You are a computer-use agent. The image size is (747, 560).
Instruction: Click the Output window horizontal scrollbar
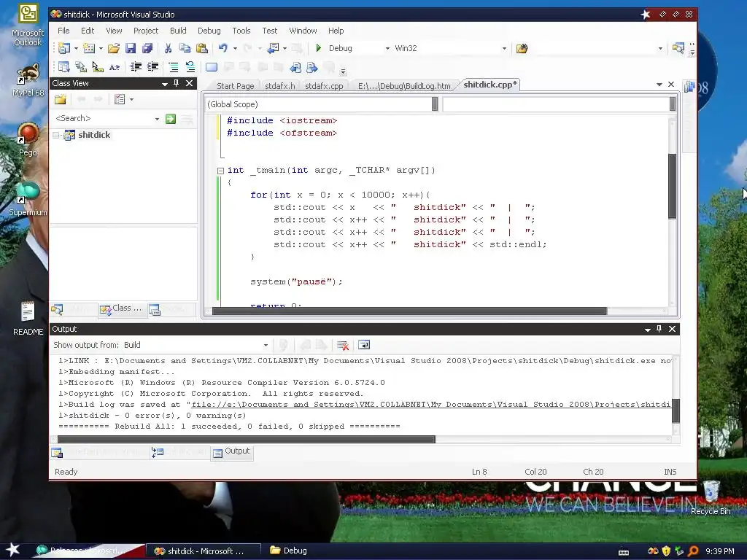(x=247, y=440)
